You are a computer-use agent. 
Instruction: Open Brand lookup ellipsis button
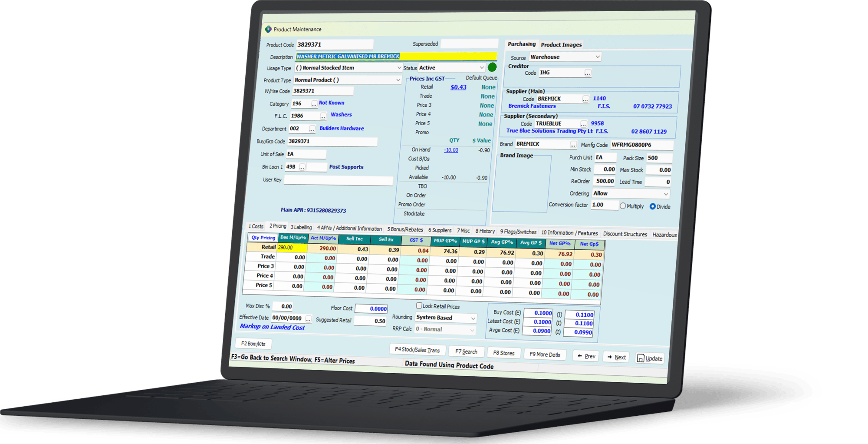[573, 144]
